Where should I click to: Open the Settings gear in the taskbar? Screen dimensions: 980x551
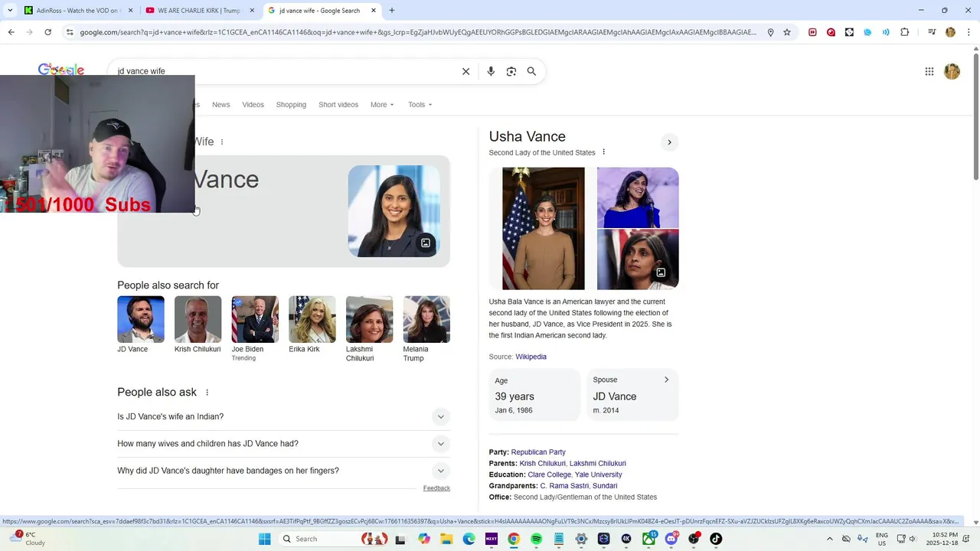581,539
